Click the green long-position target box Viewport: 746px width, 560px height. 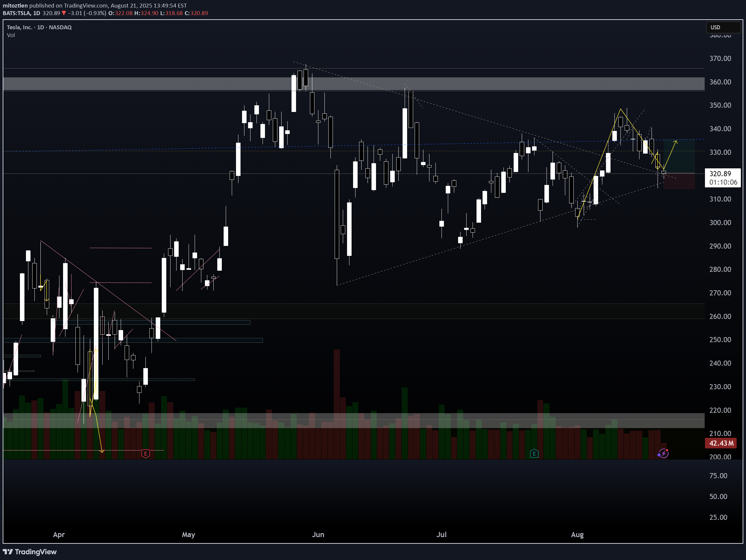point(679,156)
